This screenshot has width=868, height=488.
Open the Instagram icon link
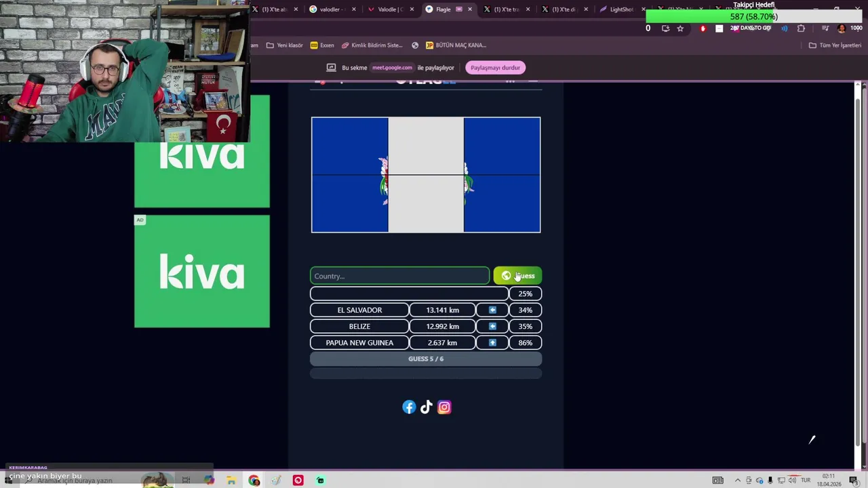point(444,407)
